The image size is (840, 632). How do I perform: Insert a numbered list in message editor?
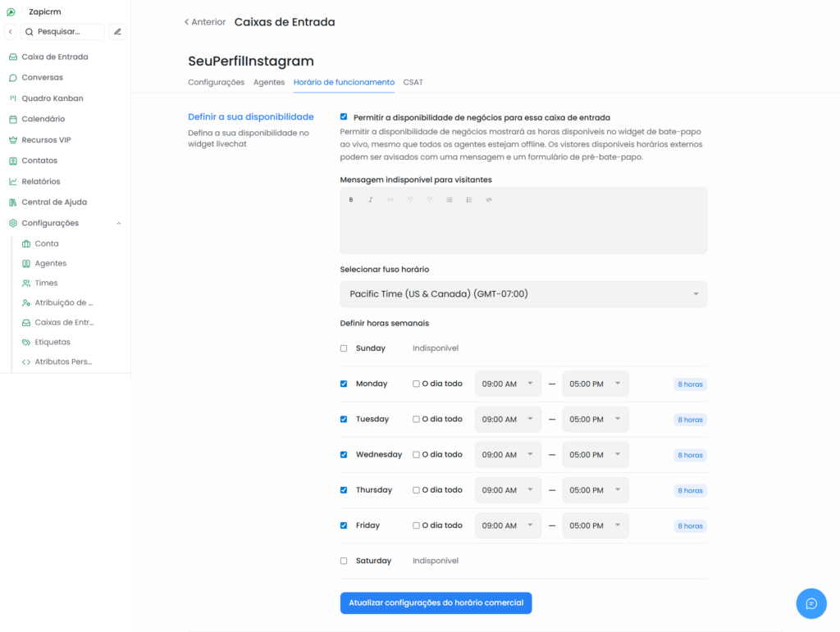coord(469,200)
